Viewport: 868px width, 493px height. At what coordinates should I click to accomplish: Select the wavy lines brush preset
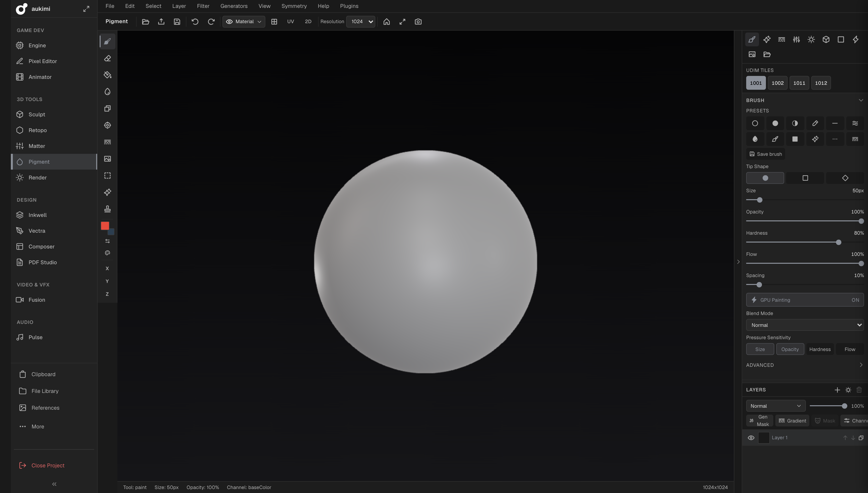855,123
